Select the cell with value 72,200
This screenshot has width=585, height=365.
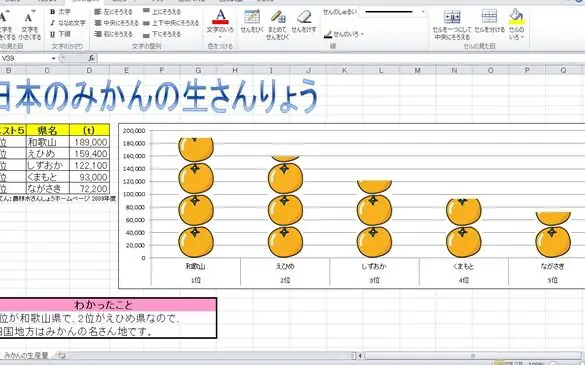90,188
